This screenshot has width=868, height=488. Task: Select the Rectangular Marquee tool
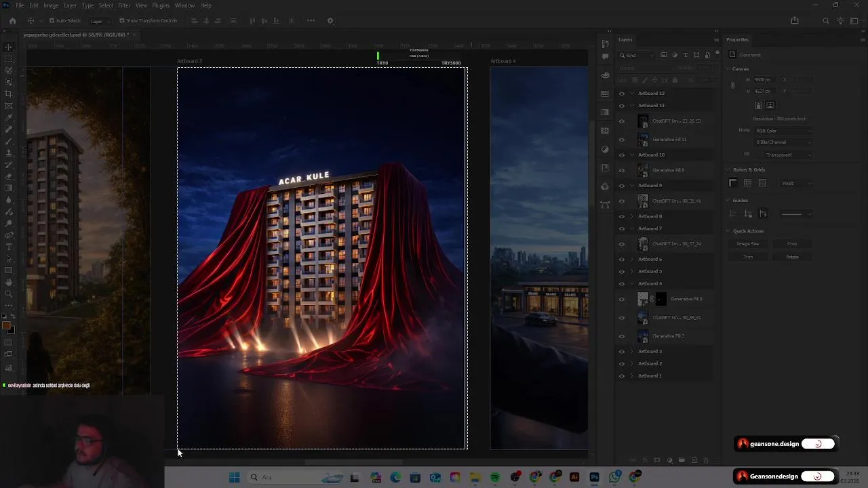[9, 58]
